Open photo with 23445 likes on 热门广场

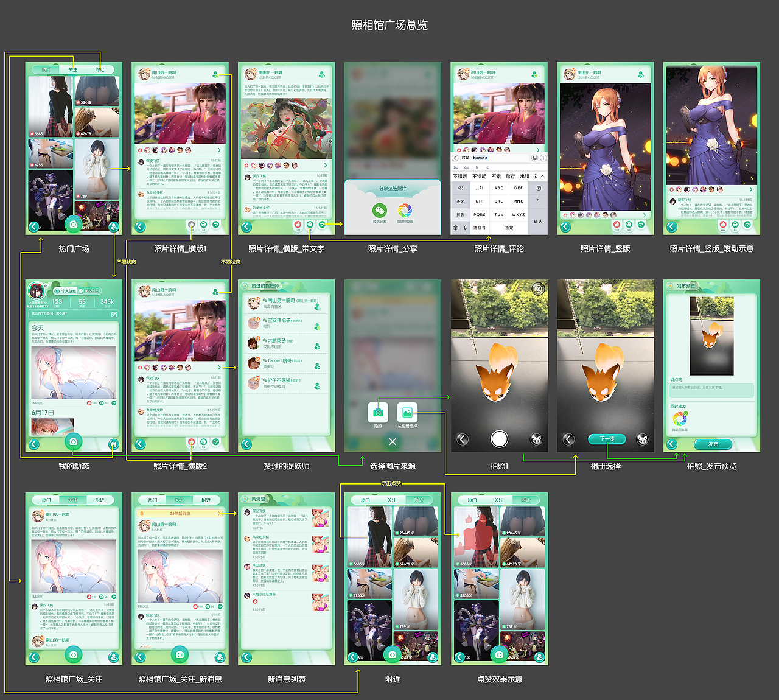point(97,91)
